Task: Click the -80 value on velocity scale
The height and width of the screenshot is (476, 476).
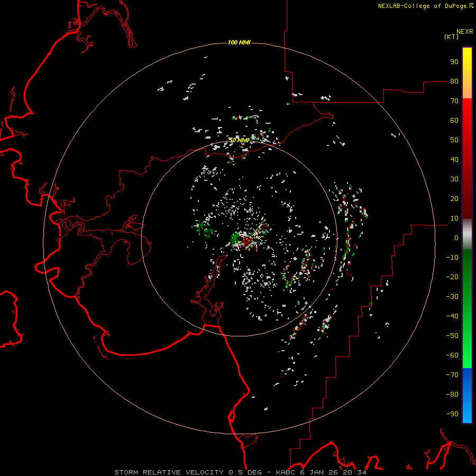Action: click(452, 395)
